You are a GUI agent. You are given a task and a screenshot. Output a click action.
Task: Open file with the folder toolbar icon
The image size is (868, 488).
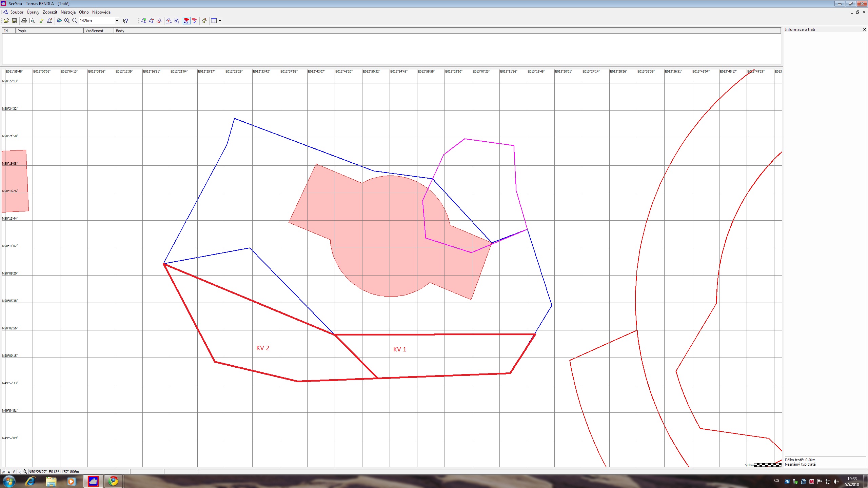point(6,21)
